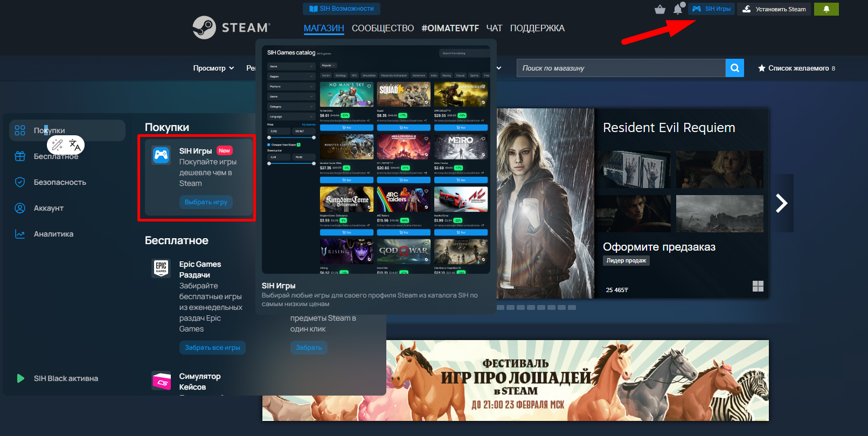Select bottom-right Resident Evil screenshot thumbnail
Image resolution: width=868 pixels, height=436 pixels.
[x=720, y=213]
